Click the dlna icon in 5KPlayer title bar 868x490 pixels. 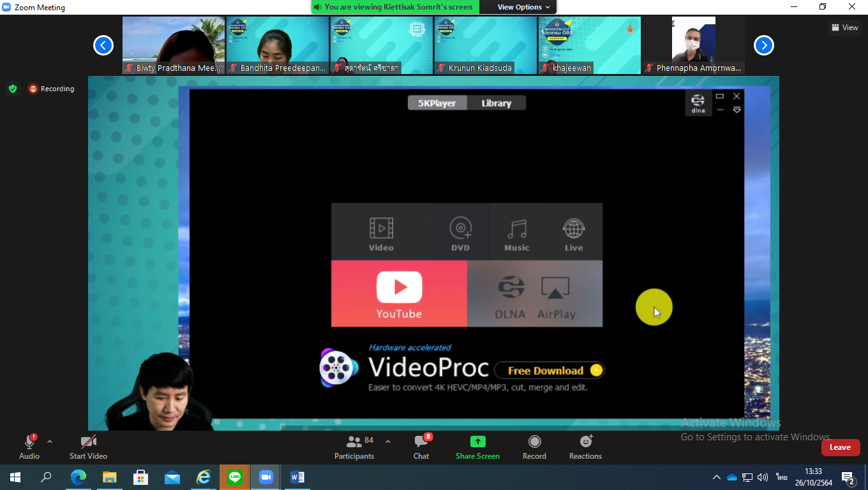(698, 103)
